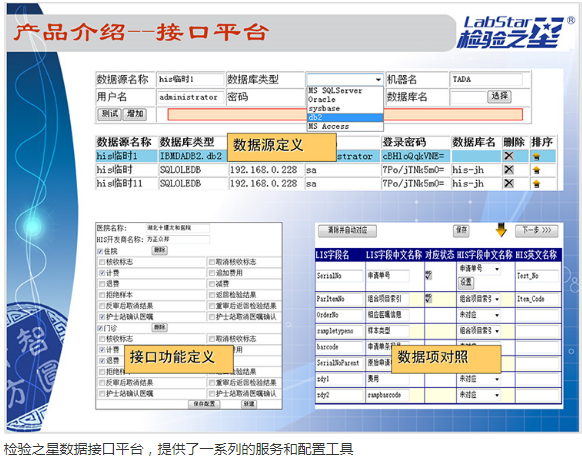Go to next step with 下一步 >>>

click(x=537, y=230)
